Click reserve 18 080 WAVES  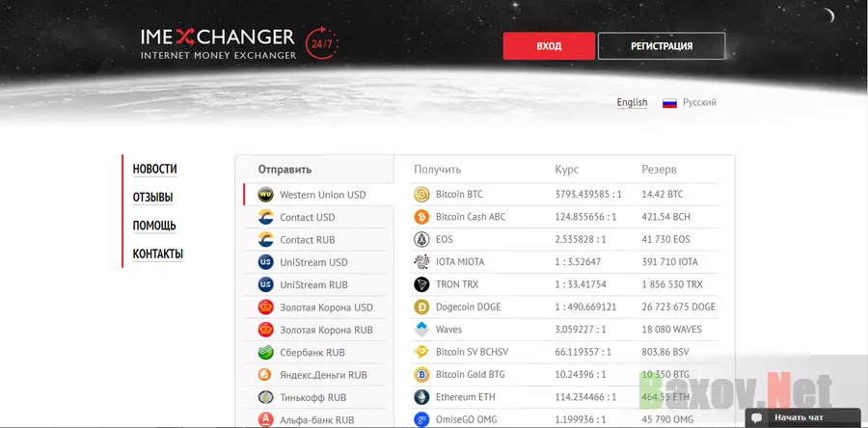[x=671, y=330]
